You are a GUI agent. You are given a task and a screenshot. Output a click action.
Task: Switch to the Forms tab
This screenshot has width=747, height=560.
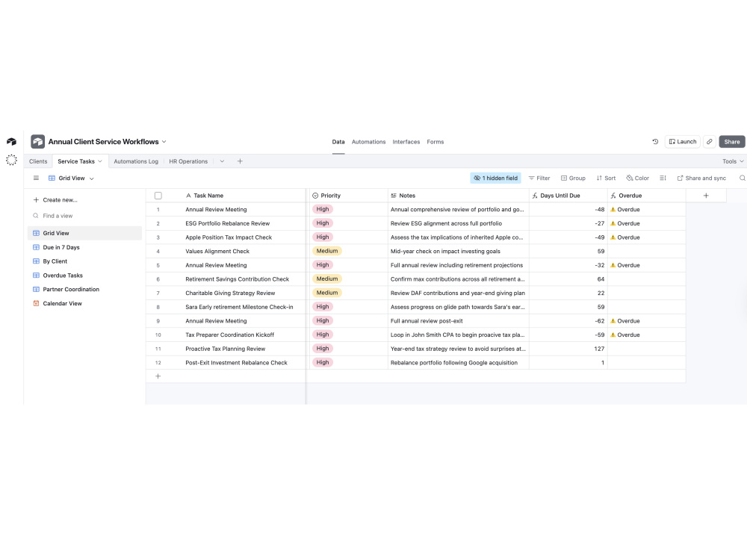(436, 142)
